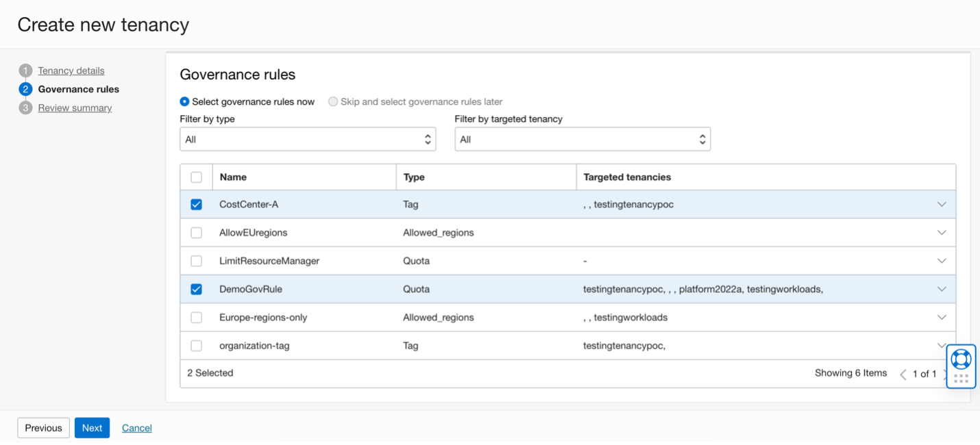Go to previous page using left pagination chevron
980x445 pixels.
click(905, 374)
